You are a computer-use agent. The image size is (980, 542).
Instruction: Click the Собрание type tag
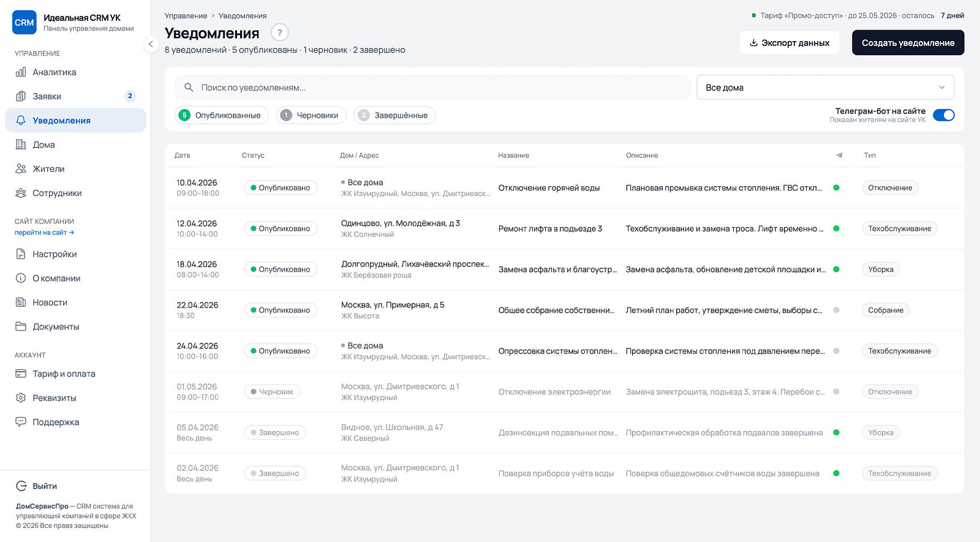pos(886,311)
